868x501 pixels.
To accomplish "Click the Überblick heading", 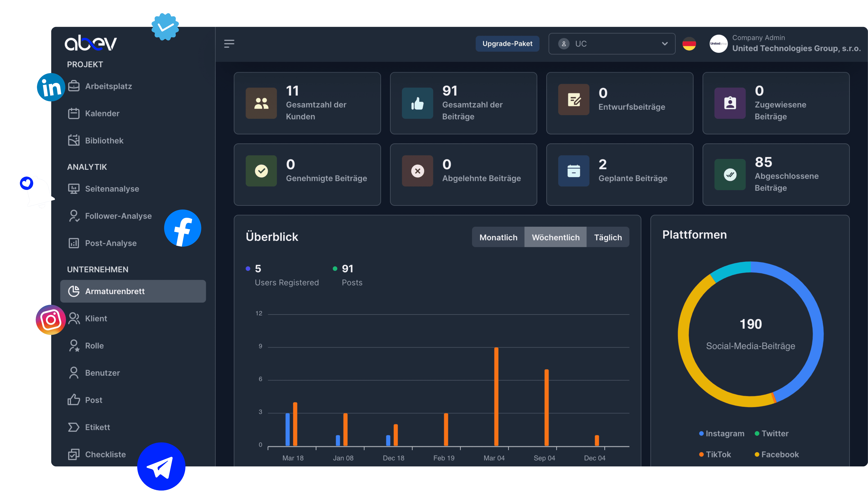I will (272, 237).
